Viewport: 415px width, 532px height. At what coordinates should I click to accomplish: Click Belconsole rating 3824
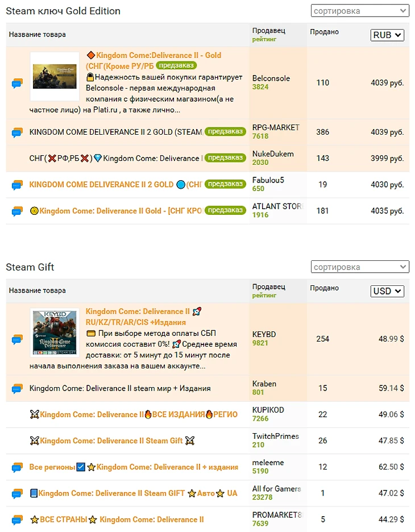[x=260, y=87]
